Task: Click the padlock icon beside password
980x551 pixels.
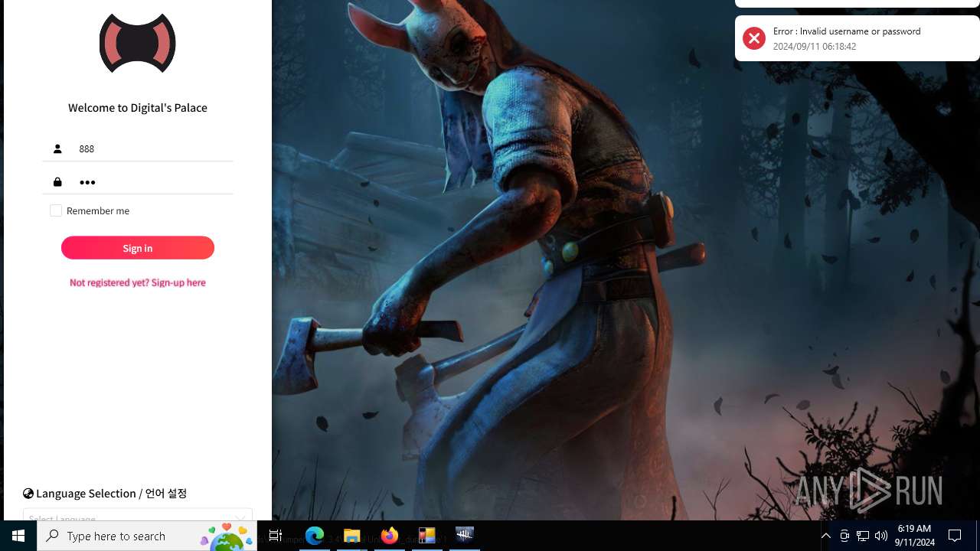Action: tap(57, 182)
